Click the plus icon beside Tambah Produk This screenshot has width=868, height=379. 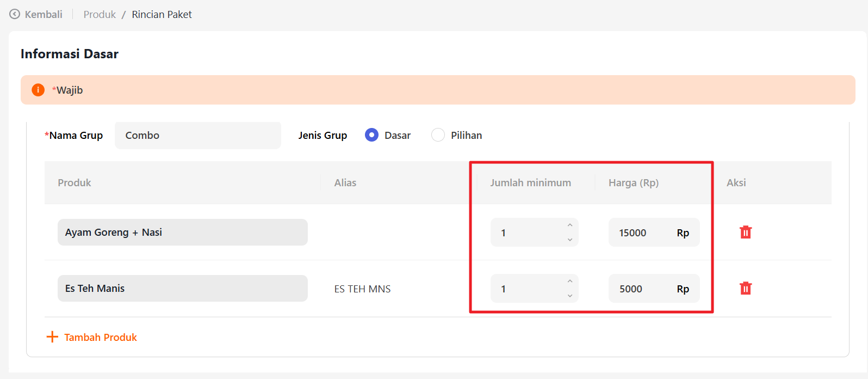point(52,337)
